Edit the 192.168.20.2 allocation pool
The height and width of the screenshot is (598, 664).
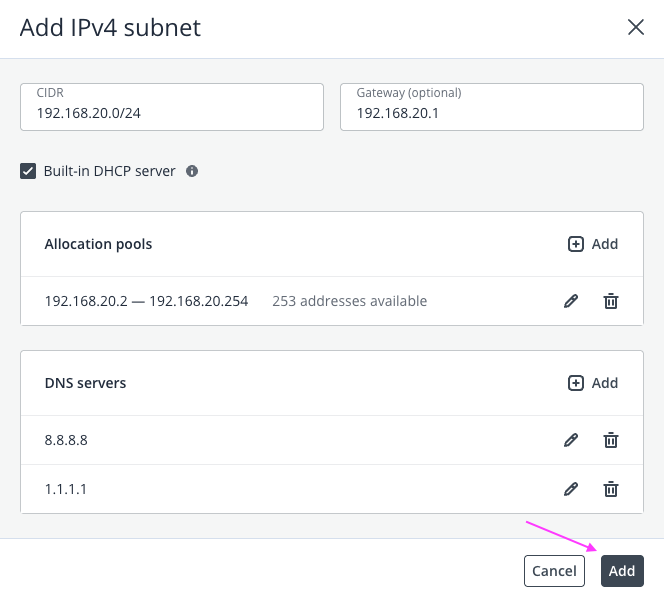click(571, 301)
